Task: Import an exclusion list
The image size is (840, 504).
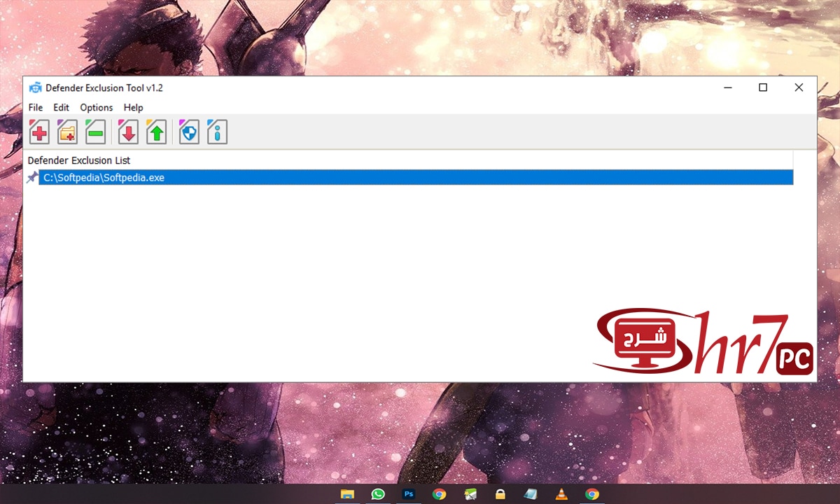Action: (x=127, y=132)
